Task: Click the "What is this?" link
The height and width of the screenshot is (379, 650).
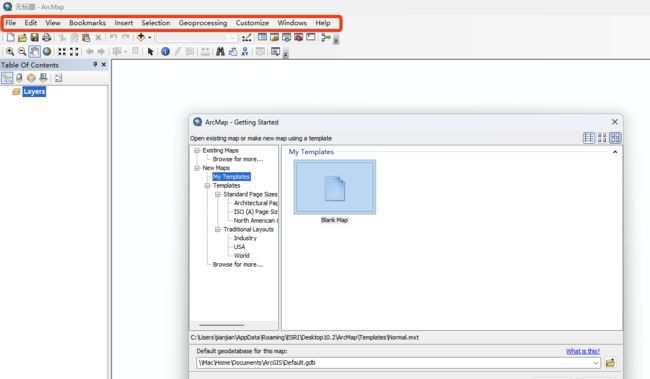Action: [583, 351]
